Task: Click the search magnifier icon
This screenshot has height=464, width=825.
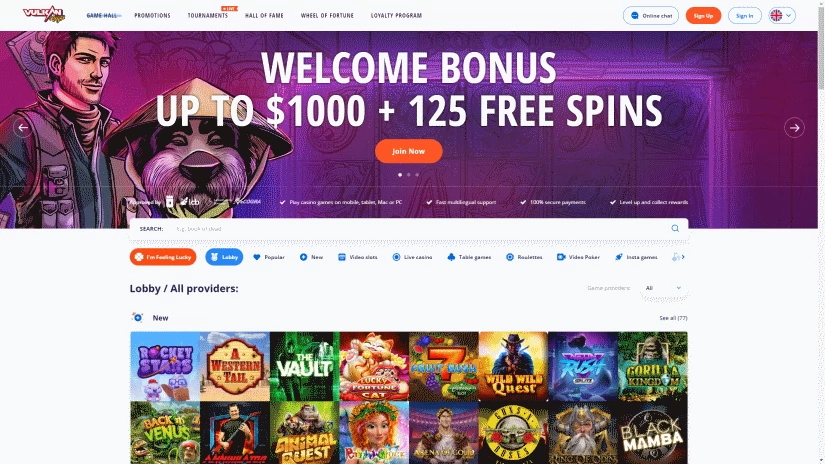Action: (675, 228)
